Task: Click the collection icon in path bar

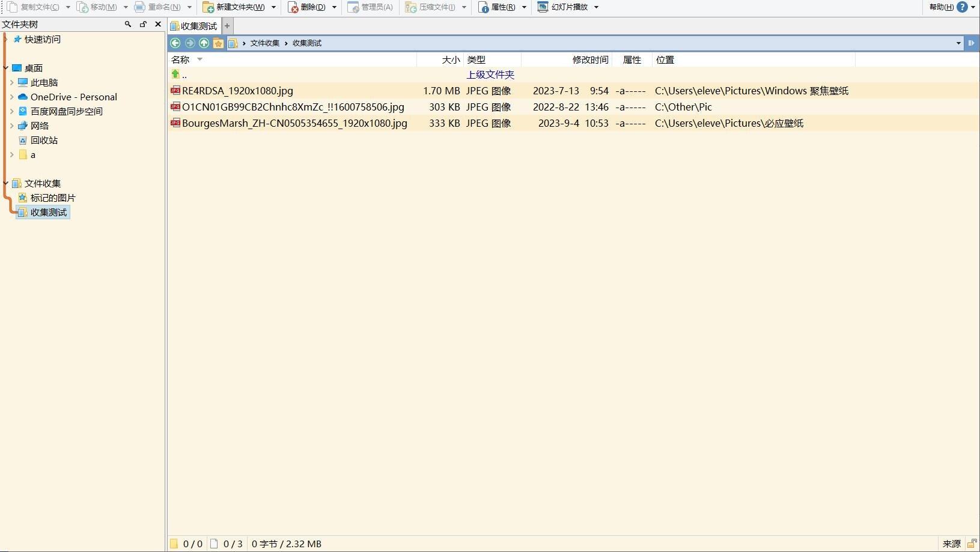Action: 233,43
